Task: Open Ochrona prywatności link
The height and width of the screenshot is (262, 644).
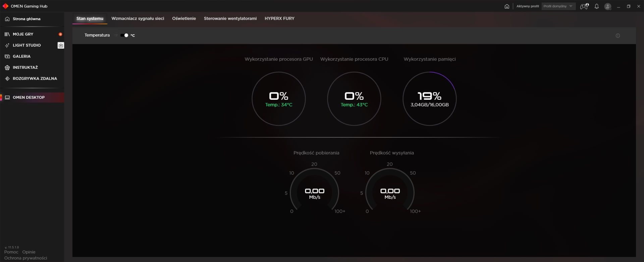Action: [26, 258]
